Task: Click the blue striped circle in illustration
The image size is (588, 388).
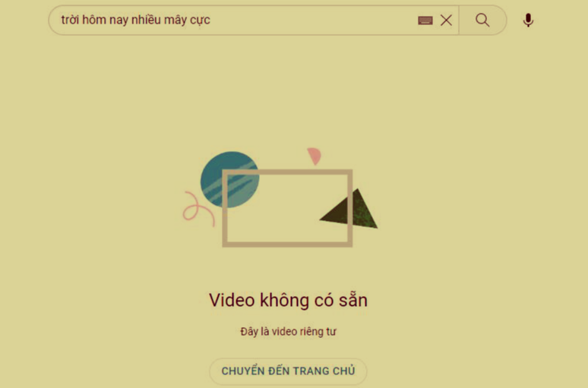Action: tap(229, 179)
